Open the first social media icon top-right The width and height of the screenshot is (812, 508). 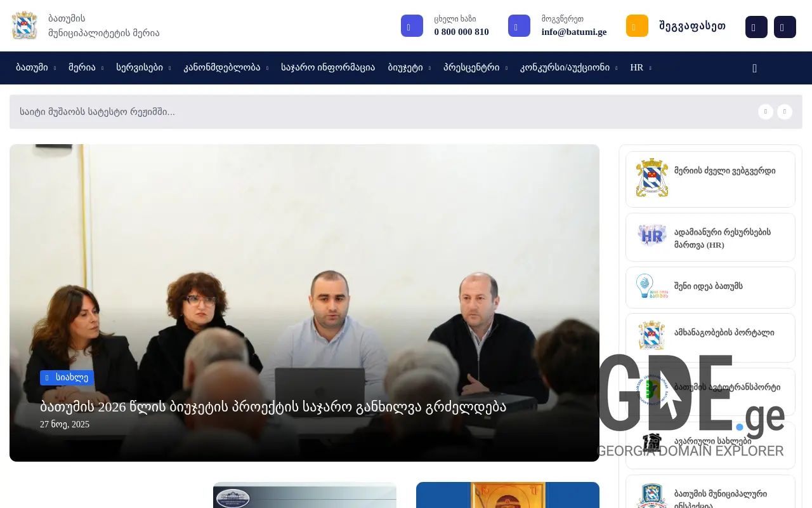[756, 27]
